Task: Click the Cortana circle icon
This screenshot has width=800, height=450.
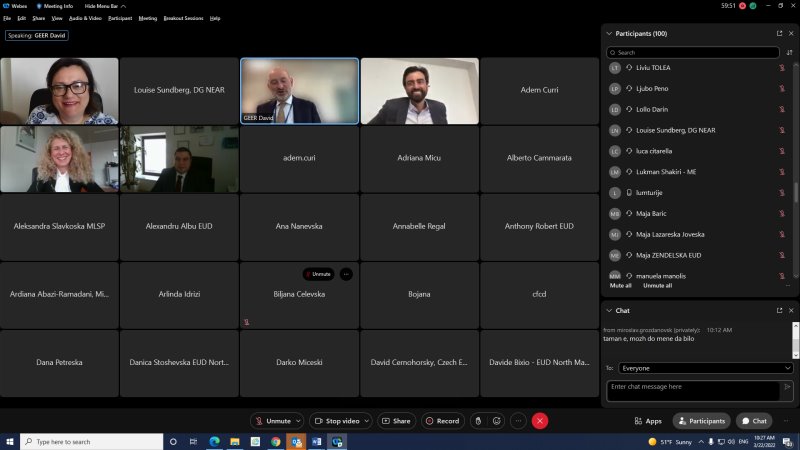Action: 173,441
